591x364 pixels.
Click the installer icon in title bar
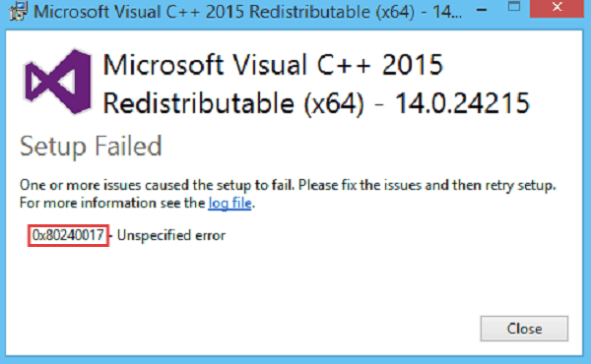point(18,11)
